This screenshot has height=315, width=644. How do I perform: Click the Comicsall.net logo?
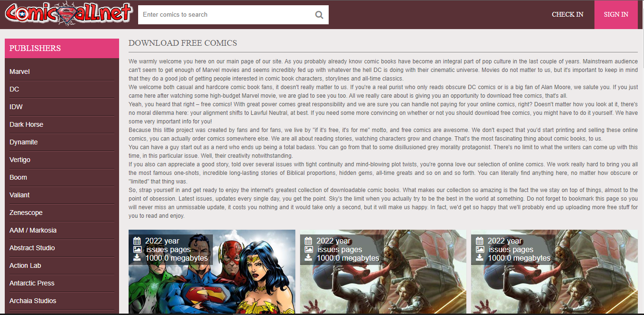coord(68,14)
